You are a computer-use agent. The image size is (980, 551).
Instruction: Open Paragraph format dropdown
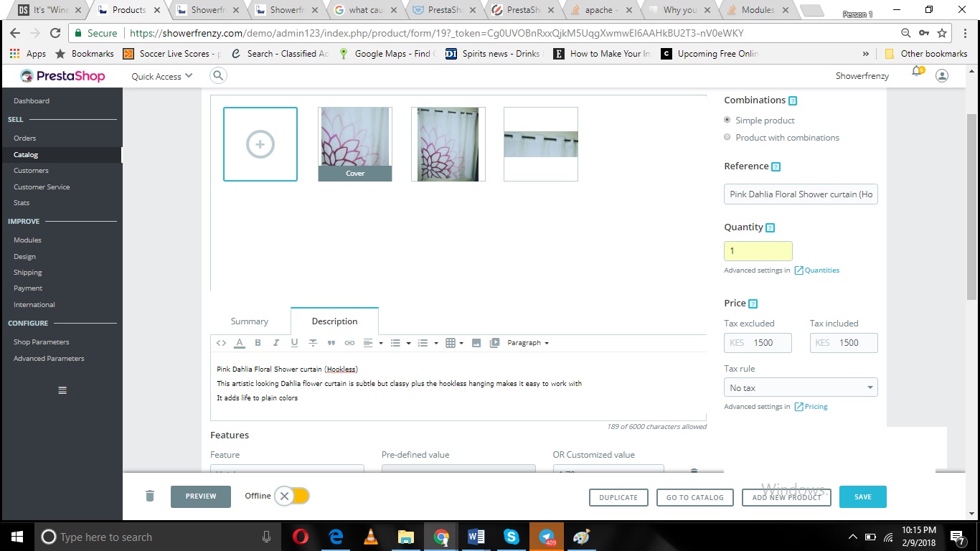(x=528, y=343)
